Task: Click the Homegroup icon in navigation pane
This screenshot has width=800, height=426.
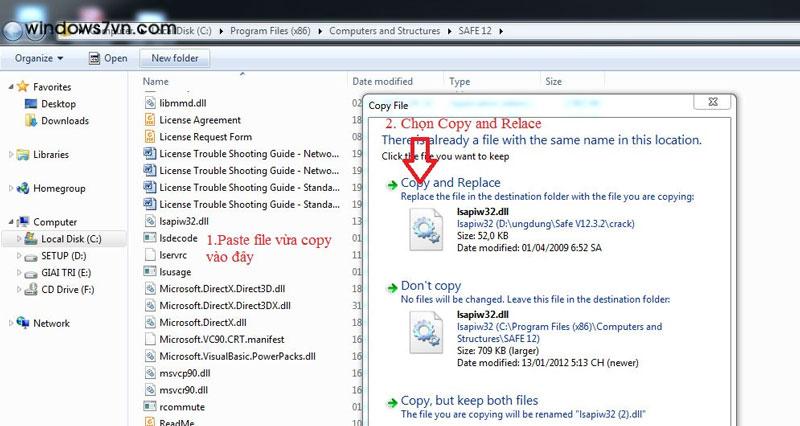Action: pyautogui.click(x=22, y=188)
